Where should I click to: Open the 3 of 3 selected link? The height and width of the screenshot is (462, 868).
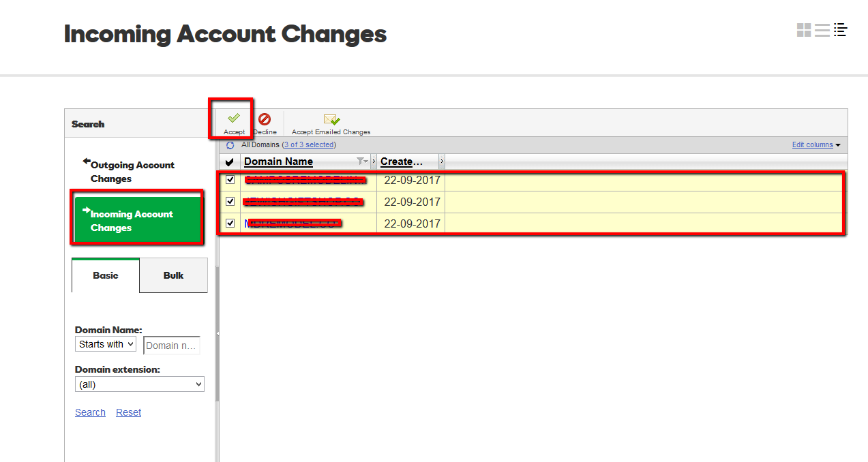(309, 144)
